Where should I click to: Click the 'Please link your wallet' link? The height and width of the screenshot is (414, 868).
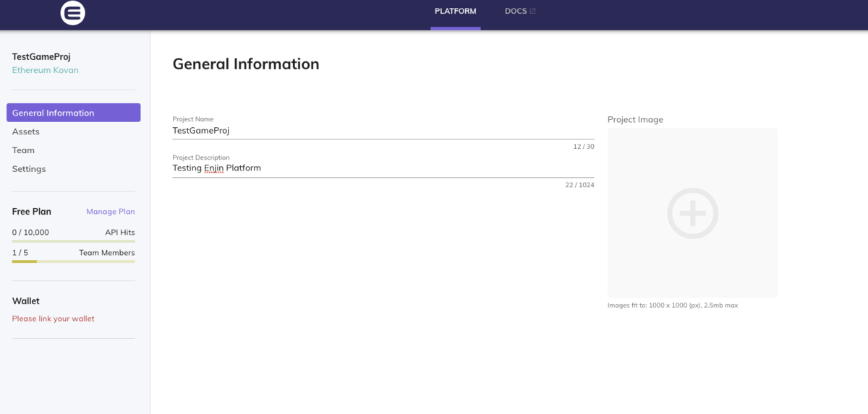click(54, 319)
